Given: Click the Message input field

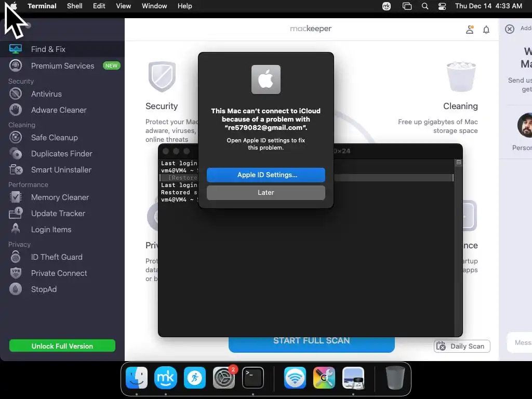Looking at the screenshot, I should pos(520,343).
